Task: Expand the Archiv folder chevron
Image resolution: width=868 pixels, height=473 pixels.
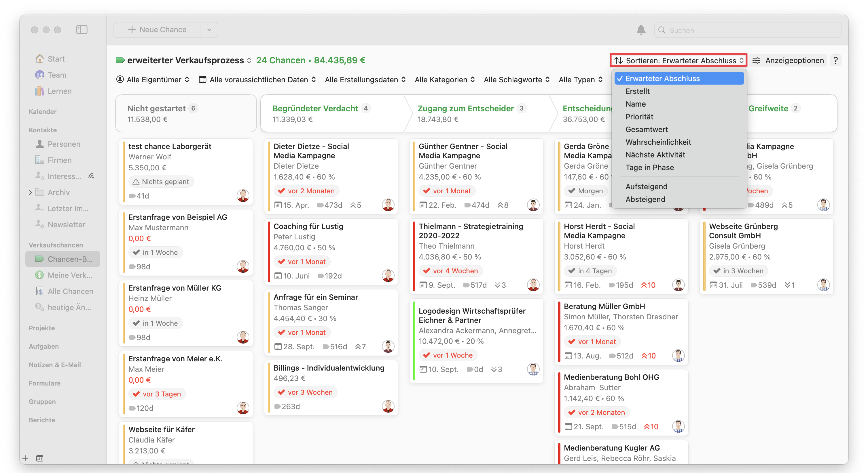Action: (x=31, y=192)
